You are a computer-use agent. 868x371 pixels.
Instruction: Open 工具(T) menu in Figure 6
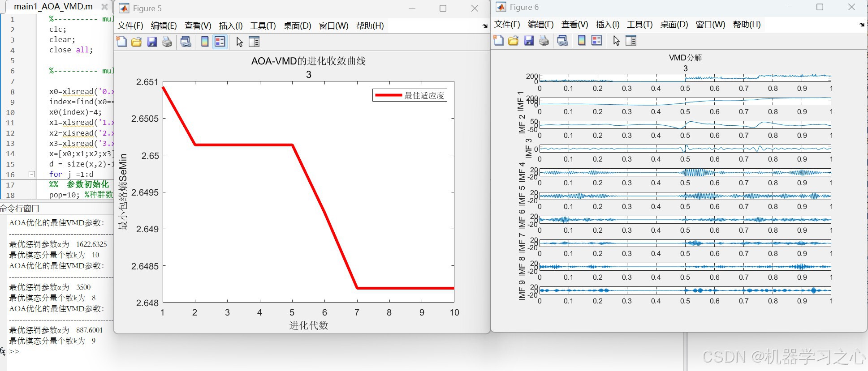[x=640, y=25]
